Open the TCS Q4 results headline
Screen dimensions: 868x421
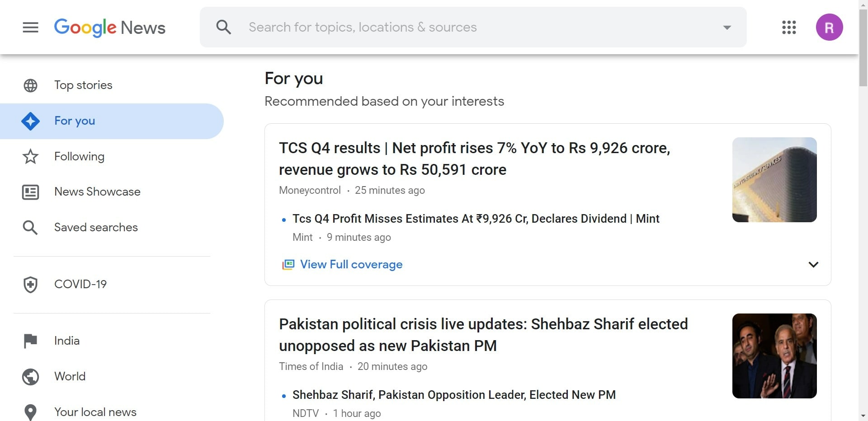pos(474,159)
